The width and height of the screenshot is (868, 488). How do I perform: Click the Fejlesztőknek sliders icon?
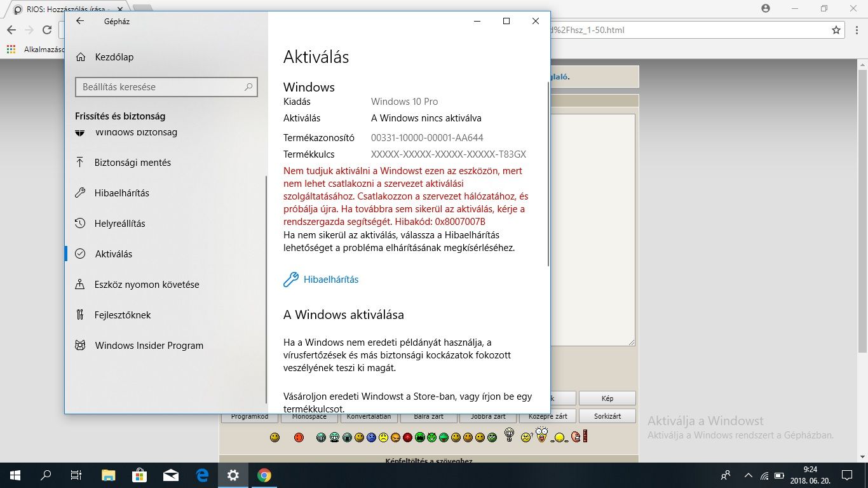pos(80,315)
